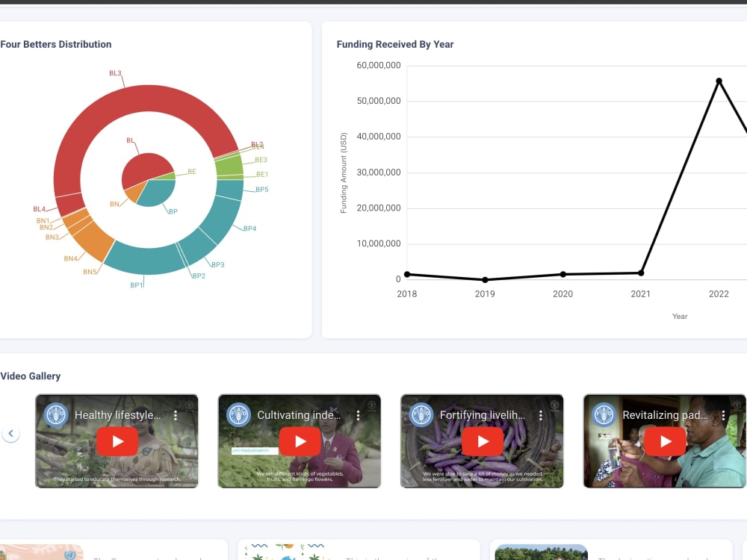Select the 2021 data point on funding chart

(641, 273)
